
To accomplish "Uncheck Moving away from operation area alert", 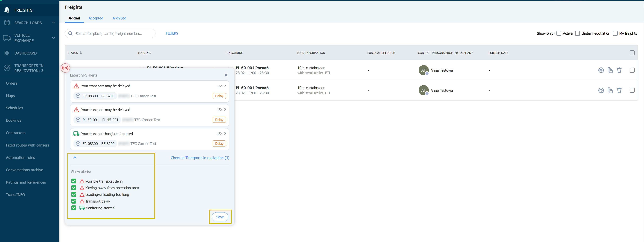I will [74, 188].
